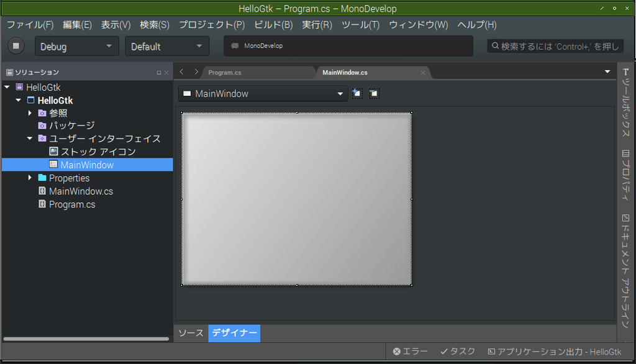Click the パッケージ folder icon

[x=42, y=125]
